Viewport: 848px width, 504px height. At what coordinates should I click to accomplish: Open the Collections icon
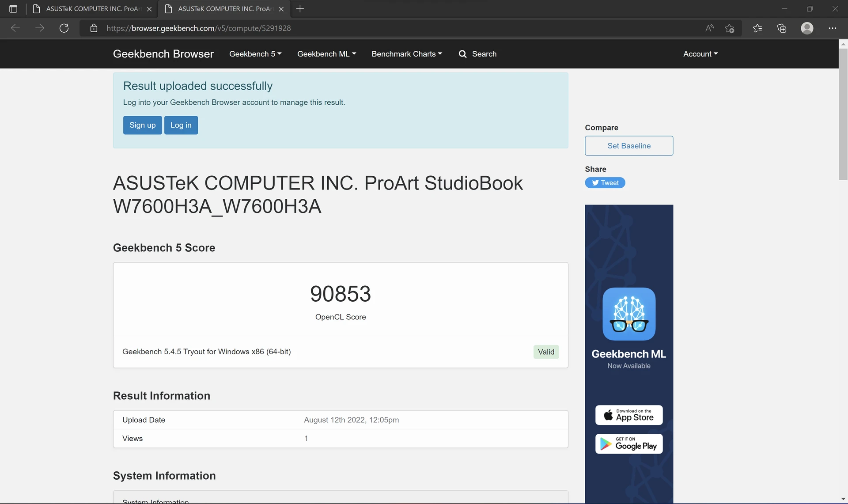tap(782, 28)
